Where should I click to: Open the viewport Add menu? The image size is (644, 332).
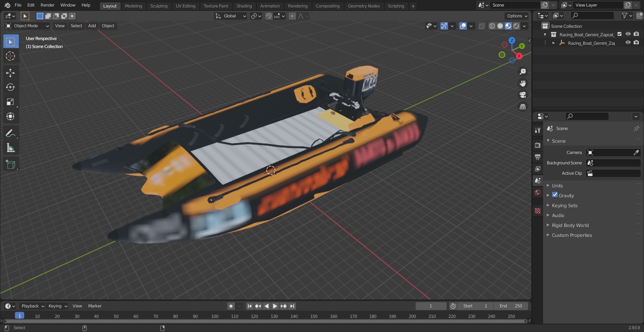(92, 26)
